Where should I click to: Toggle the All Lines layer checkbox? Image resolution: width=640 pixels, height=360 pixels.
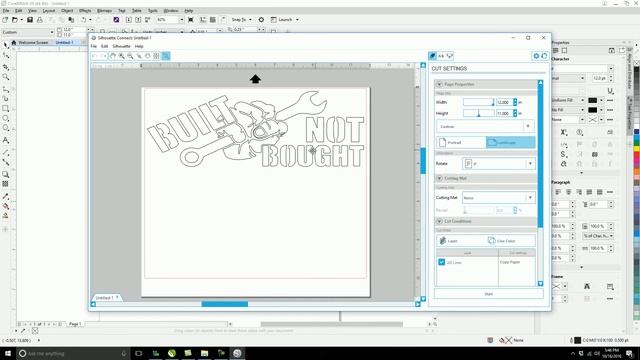(x=442, y=262)
